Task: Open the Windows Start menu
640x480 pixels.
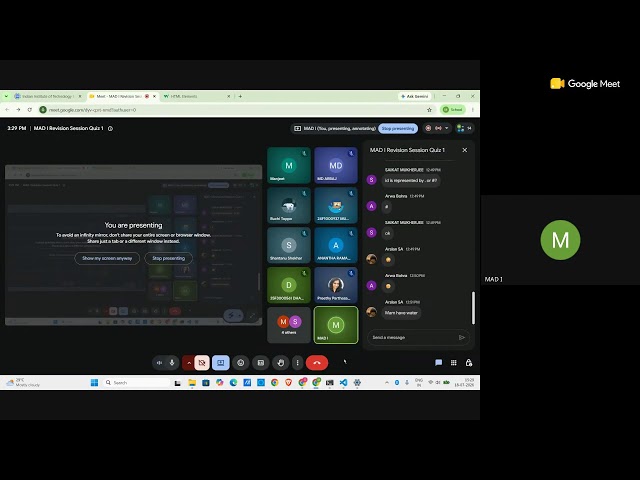Action: [94, 382]
